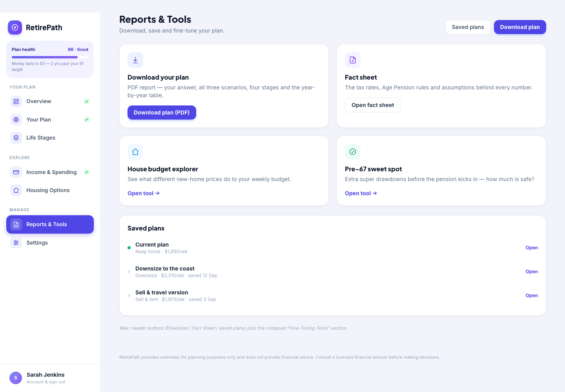Screen dimensions: 565x392
Task: Click the Settings sliders icon
Action: (x=16, y=243)
